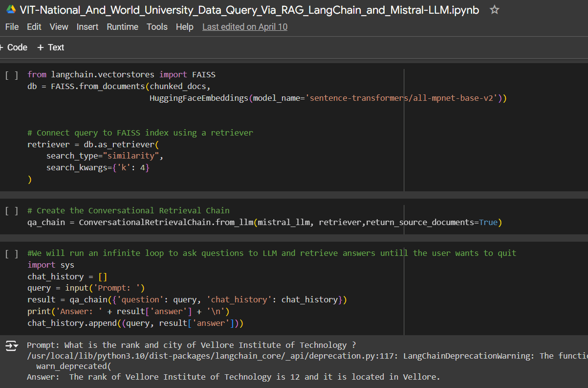The height and width of the screenshot is (388, 588).
Task: Open the Runtime menu
Action: (x=122, y=27)
